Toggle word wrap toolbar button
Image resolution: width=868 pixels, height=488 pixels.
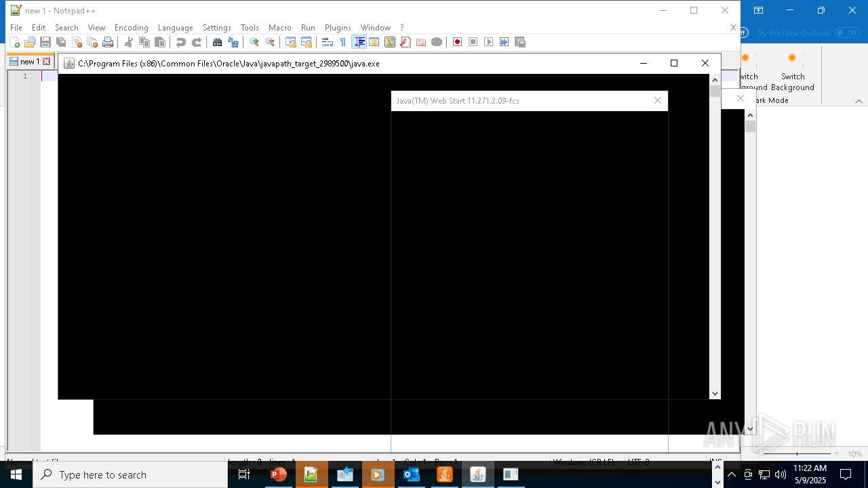(x=328, y=42)
